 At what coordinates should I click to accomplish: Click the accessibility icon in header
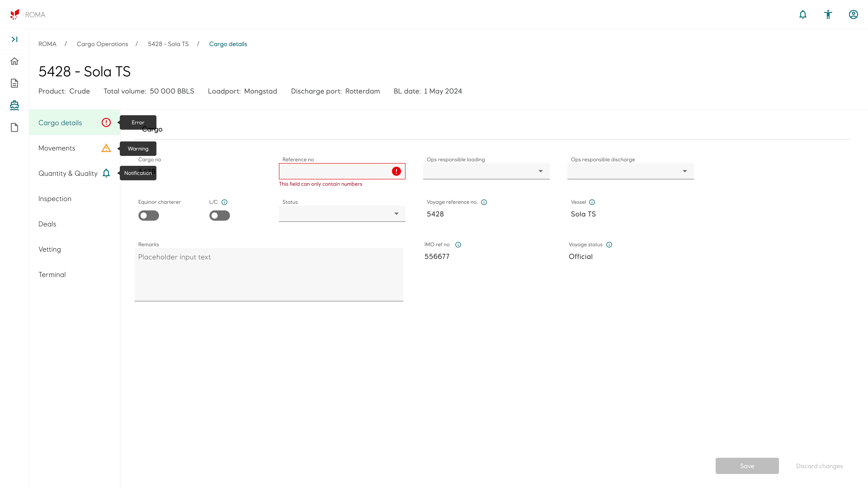pyautogui.click(x=828, y=14)
